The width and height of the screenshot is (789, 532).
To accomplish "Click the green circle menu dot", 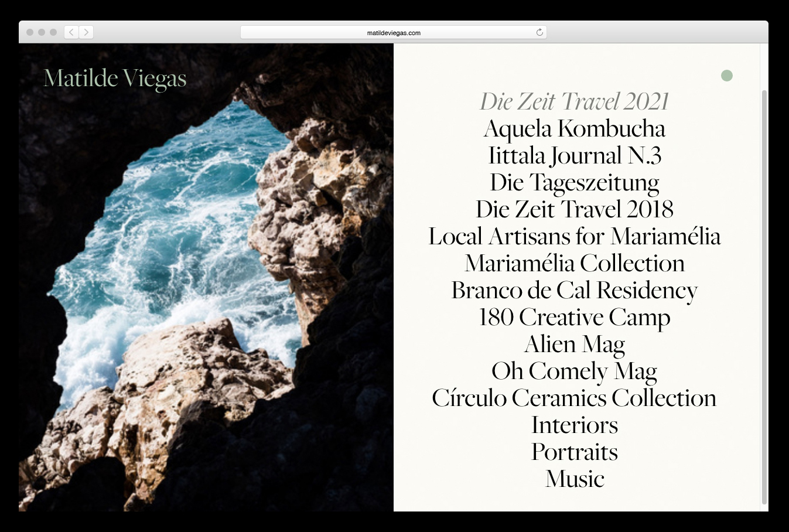I will [727, 76].
